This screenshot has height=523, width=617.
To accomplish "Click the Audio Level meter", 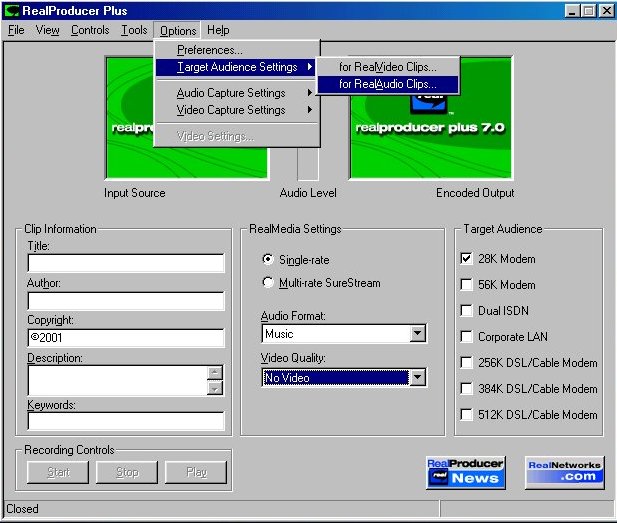I will [x=308, y=164].
